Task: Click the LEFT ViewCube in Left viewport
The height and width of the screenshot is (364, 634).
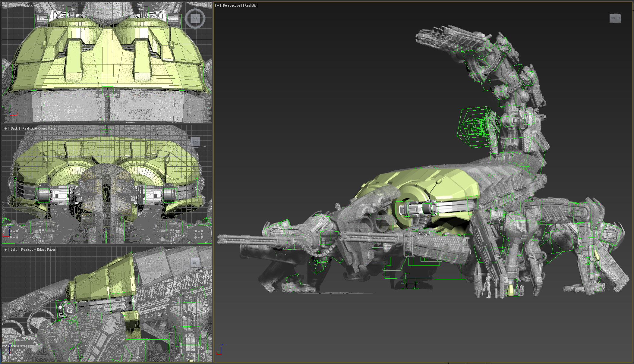Action: click(195, 262)
